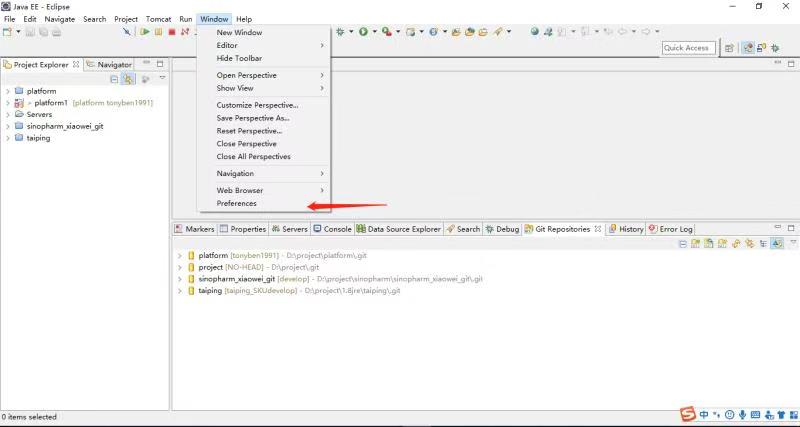Open the Show View submenu

click(x=264, y=88)
